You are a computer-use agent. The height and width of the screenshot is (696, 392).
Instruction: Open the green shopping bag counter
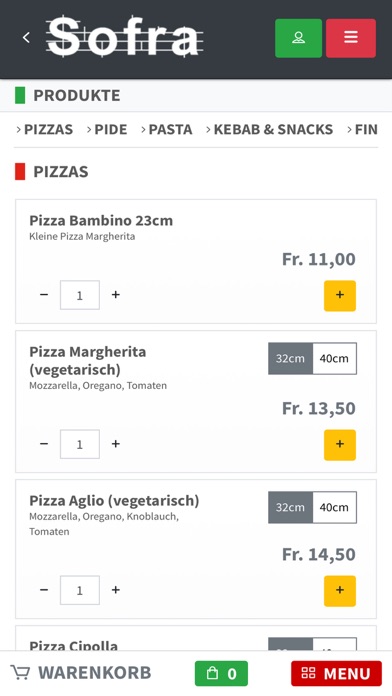pyautogui.click(x=221, y=673)
